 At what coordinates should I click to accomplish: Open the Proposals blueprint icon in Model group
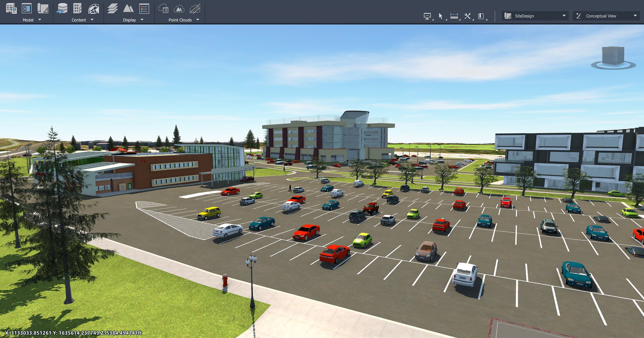click(x=43, y=9)
